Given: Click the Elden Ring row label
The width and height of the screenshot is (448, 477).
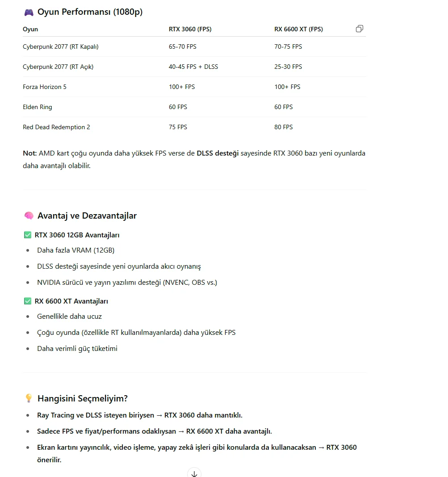Looking at the screenshot, I should click(x=38, y=107).
